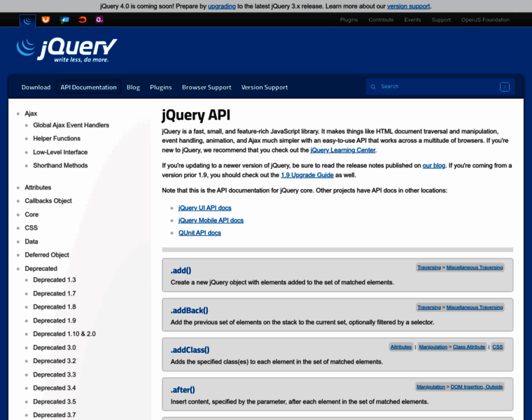Image resolution: width=532 pixels, height=420 pixels.
Task: Open the jQuery Mobile project icon
Action: 64,20
